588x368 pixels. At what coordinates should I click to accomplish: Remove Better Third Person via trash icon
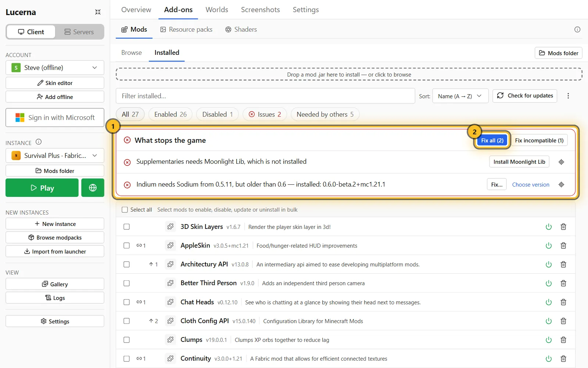(x=563, y=283)
